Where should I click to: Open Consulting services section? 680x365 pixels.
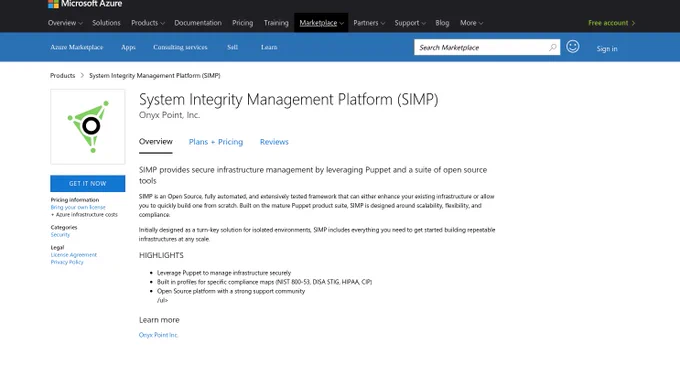tap(180, 47)
